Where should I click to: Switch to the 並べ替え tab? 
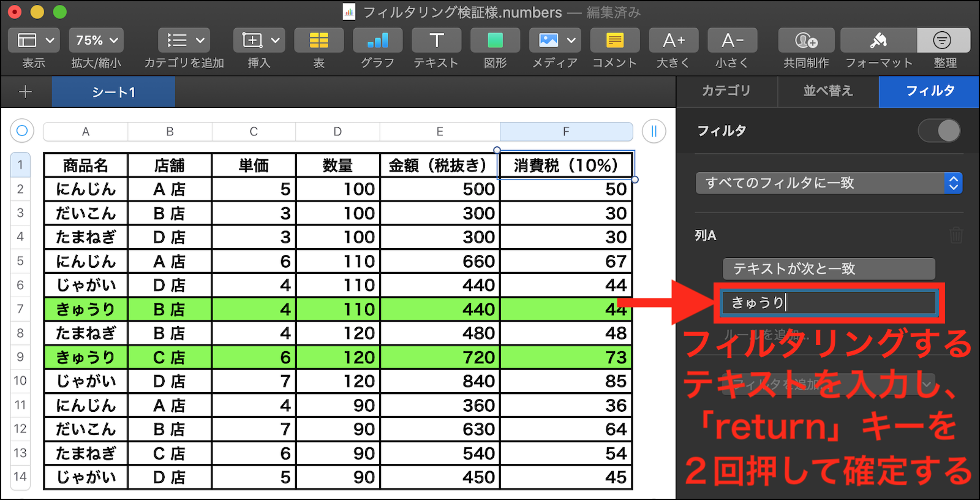tap(828, 91)
